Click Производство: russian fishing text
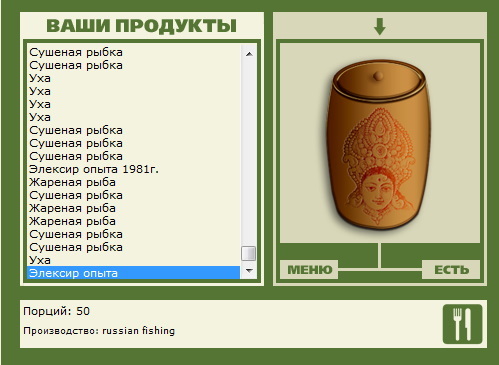The width and height of the screenshot is (499, 365). (x=99, y=331)
